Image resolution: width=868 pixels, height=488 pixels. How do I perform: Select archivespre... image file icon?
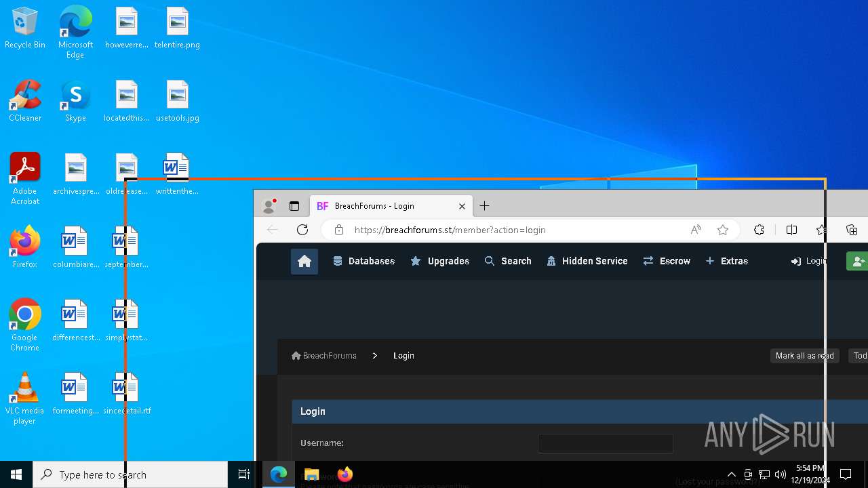75,174
